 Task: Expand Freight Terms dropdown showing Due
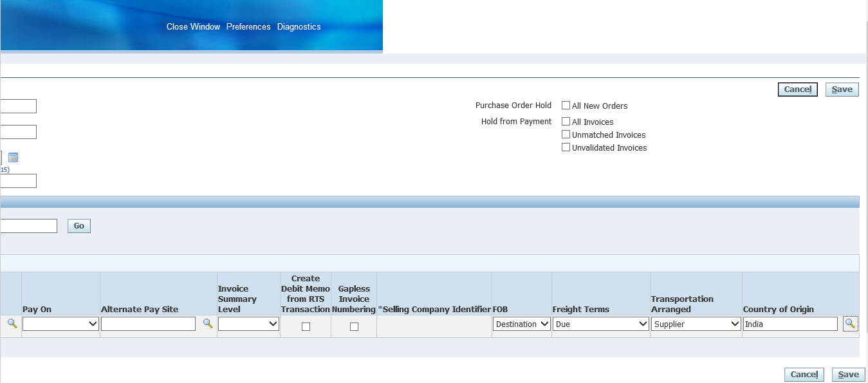[600, 324]
